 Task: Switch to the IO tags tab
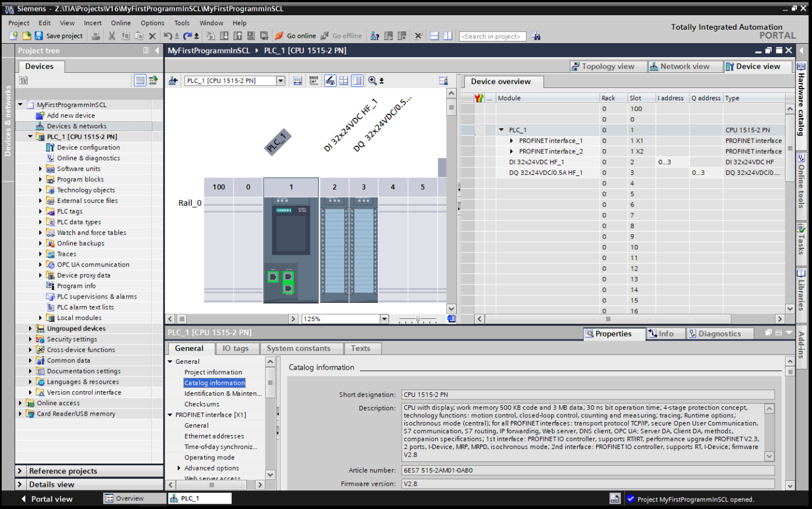pos(237,348)
